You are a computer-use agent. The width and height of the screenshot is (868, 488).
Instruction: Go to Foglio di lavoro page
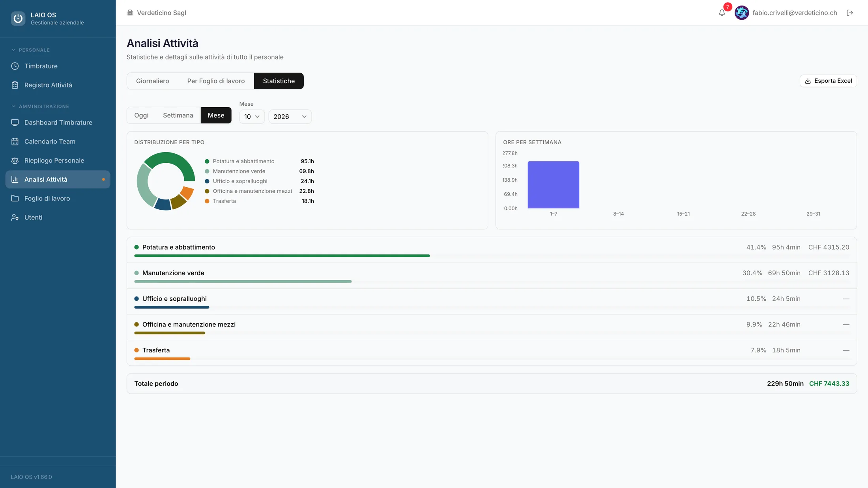point(58,198)
